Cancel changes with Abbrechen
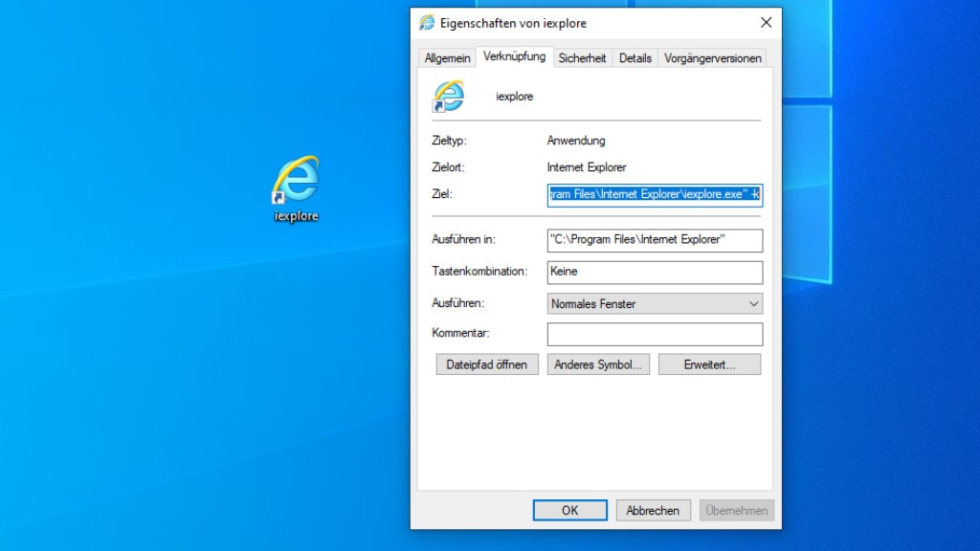The width and height of the screenshot is (980, 551). pyautogui.click(x=653, y=511)
